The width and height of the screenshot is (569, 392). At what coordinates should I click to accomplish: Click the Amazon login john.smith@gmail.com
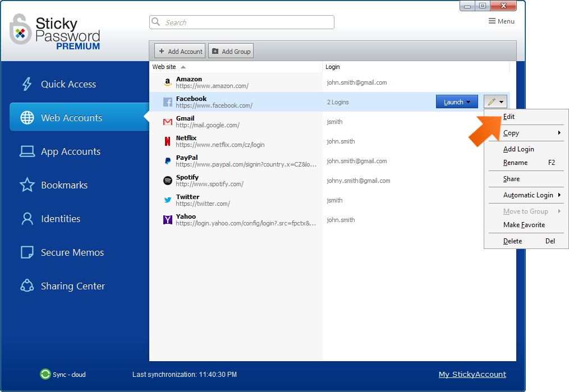[357, 82]
